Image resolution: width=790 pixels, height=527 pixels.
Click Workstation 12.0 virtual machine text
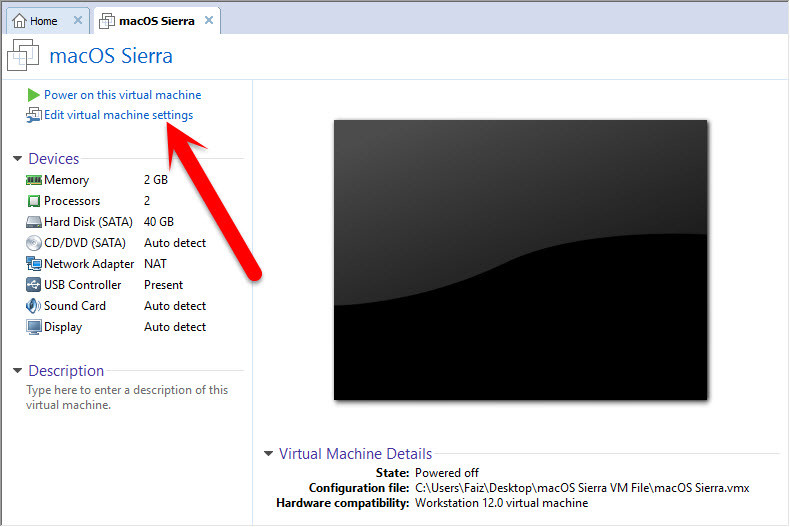501,503
